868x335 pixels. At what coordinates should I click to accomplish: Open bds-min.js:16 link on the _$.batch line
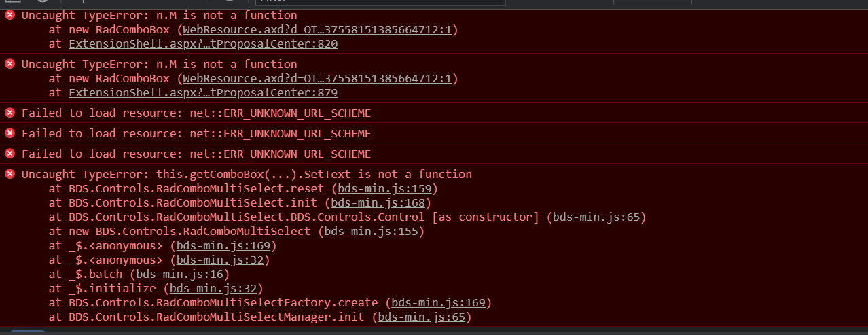(179, 274)
